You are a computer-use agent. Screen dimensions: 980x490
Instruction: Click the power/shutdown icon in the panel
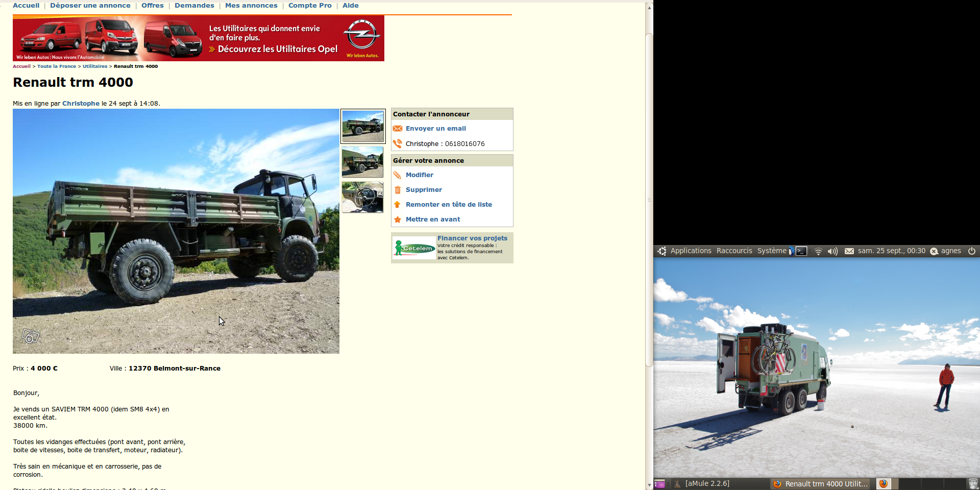(x=972, y=251)
